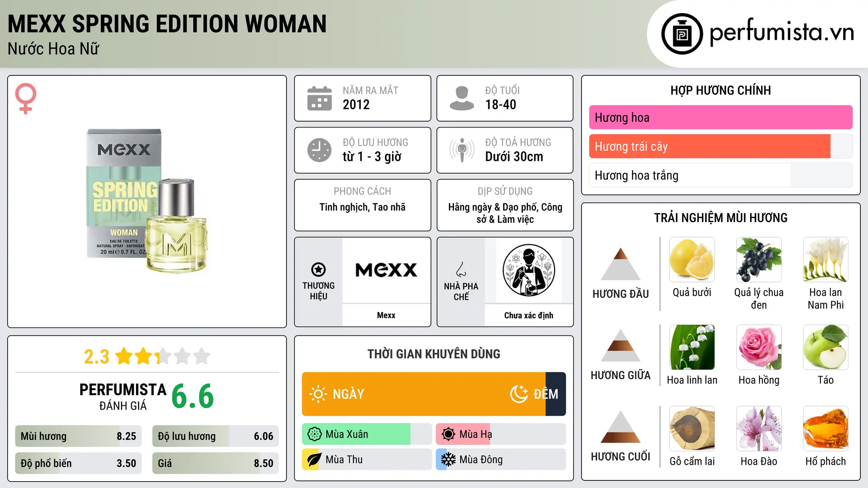Click the MEXX SPRING EDITION WOMAN title

tap(167, 24)
